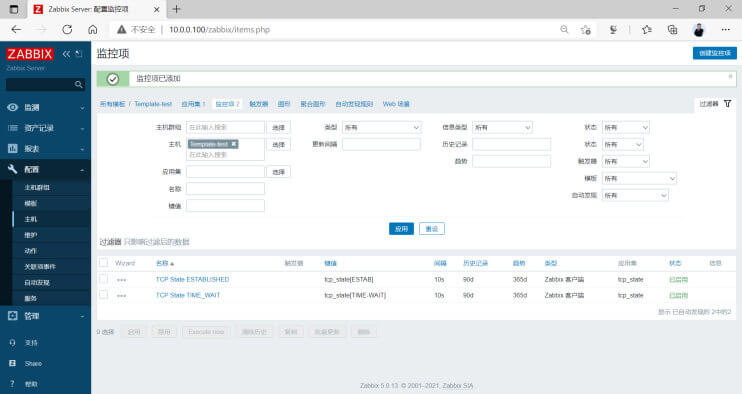This screenshot has height=394, width=742.
Task: Open the Template filter dropdown
Action: [639, 178]
